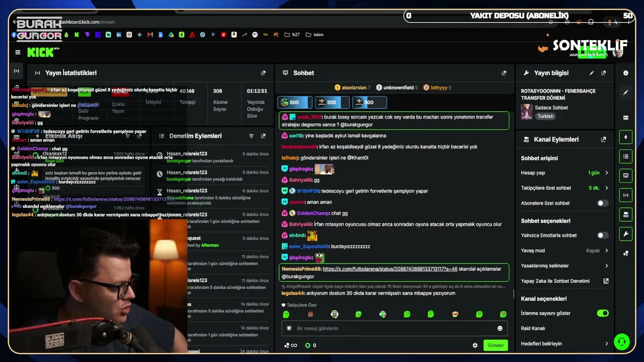Click the green support headset button
Viewport: 644px width, 362px height.
pos(622,342)
